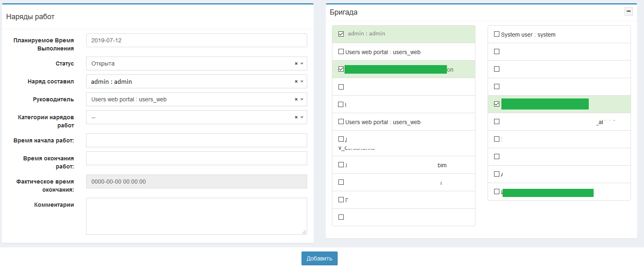Clear the Наряд составил value with ×

[296, 81]
